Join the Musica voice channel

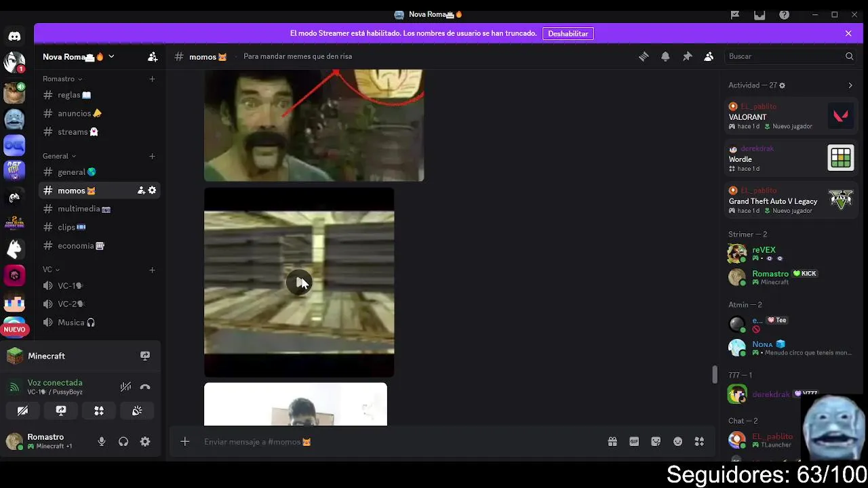point(99,323)
